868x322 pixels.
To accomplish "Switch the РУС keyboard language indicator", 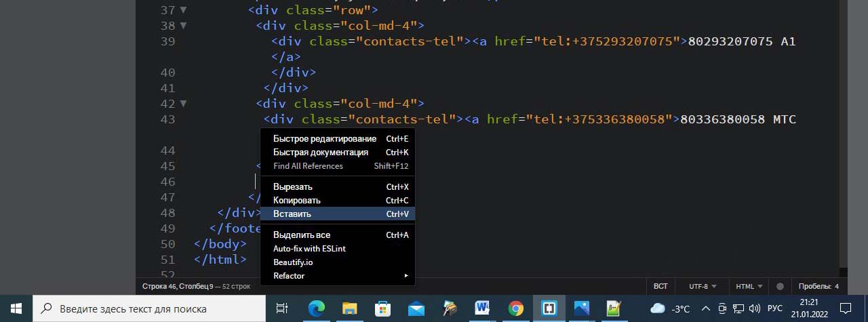I will [x=775, y=308].
